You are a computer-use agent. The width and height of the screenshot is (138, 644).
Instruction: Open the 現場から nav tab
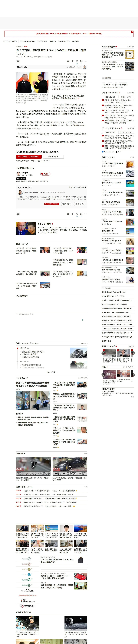tap(53, 41)
